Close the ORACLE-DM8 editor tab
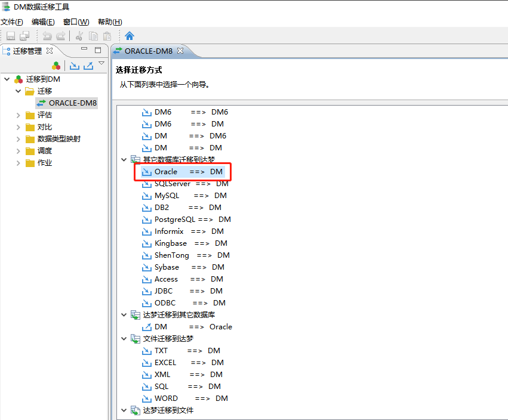 [180, 51]
